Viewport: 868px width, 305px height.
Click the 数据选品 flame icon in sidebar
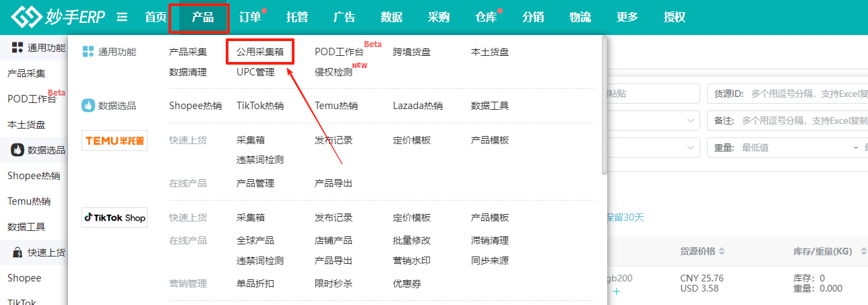[x=18, y=150]
